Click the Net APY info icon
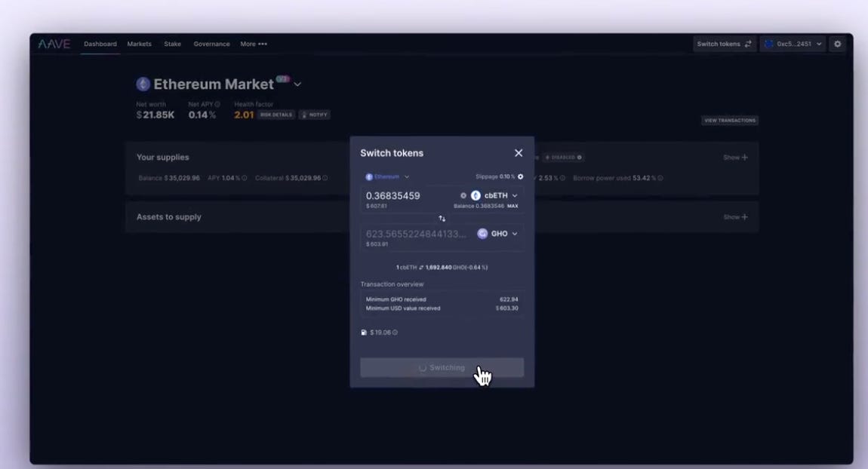868x469 pixels. pyautogui.click(x=217, y=104)
